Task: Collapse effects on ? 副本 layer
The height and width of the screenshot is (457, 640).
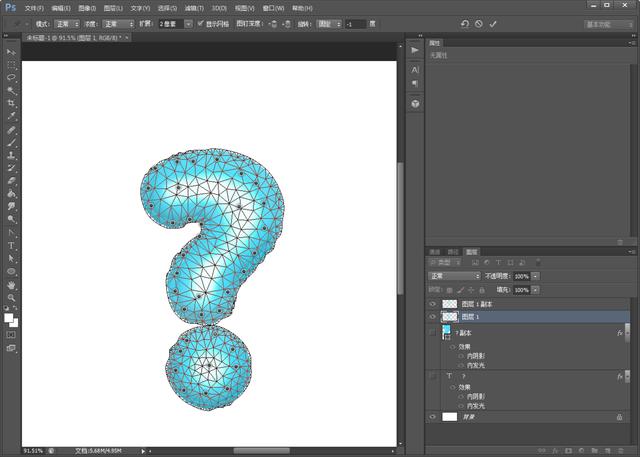Action: (627, 333)
